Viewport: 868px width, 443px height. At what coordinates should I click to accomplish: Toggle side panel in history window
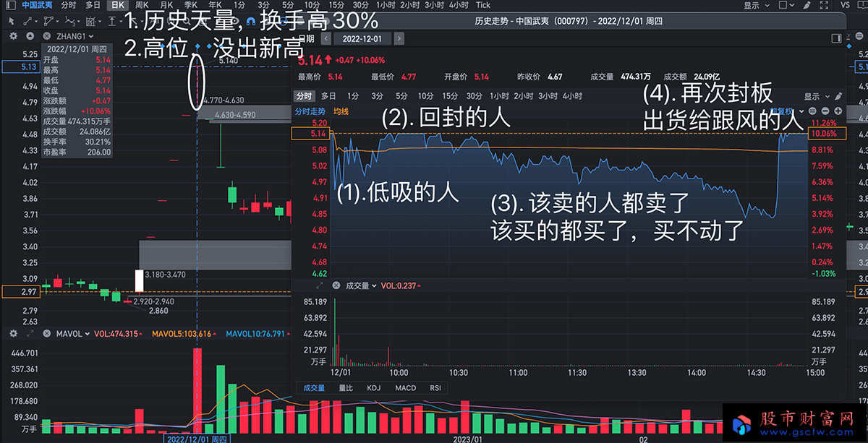click(x=836, y=38)
